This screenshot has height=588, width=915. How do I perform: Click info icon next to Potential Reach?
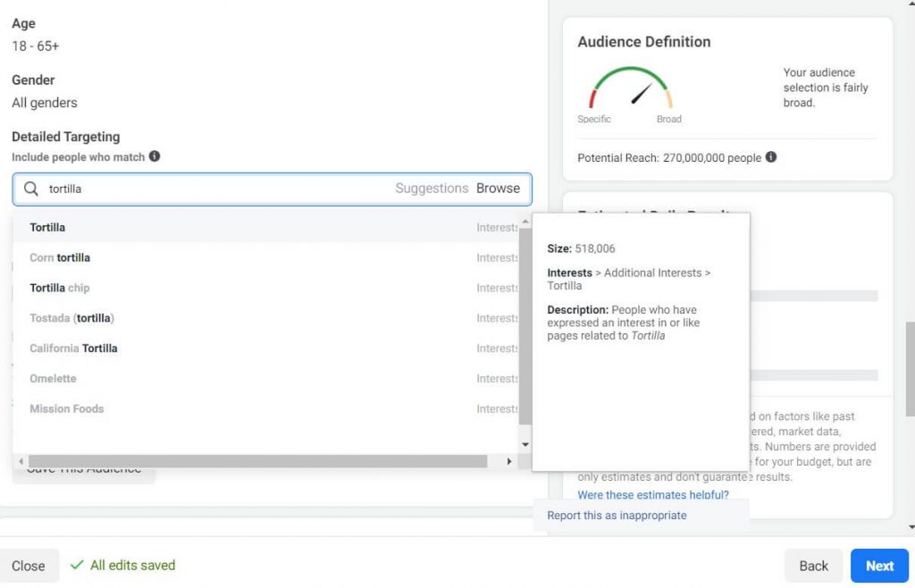(771, 157)
